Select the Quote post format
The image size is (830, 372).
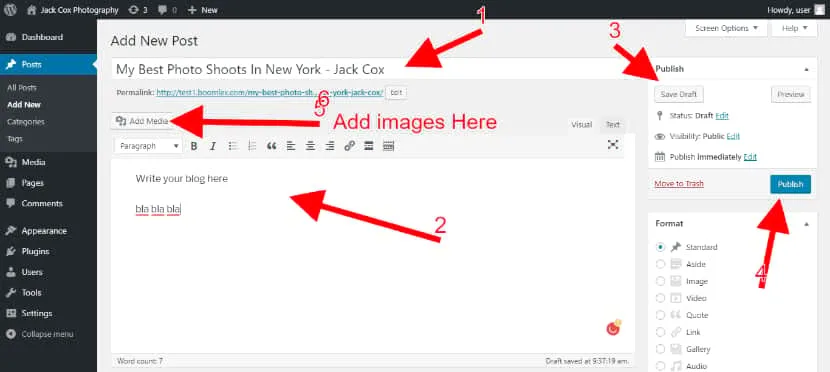click(660, 315)
